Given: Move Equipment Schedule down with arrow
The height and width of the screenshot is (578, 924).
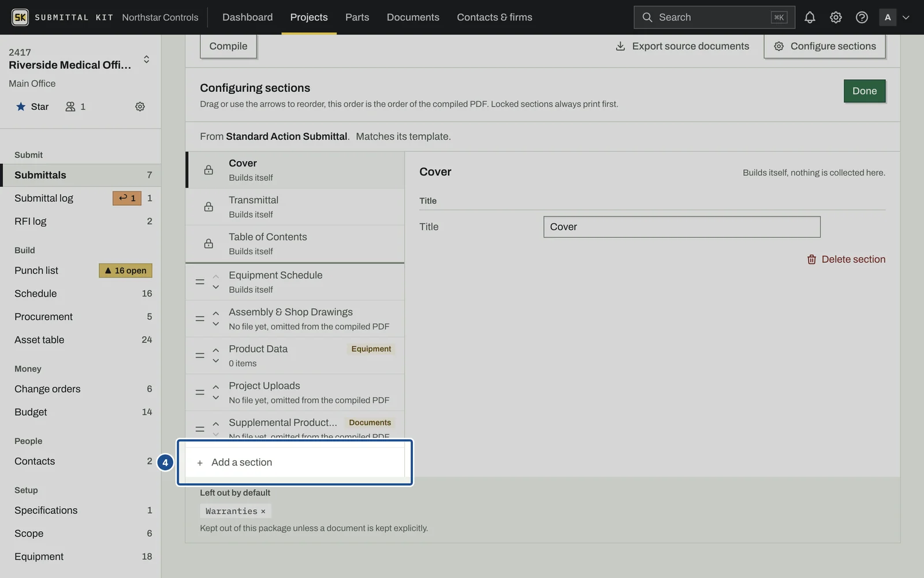Looking at the screenshot, I should 215,287.
